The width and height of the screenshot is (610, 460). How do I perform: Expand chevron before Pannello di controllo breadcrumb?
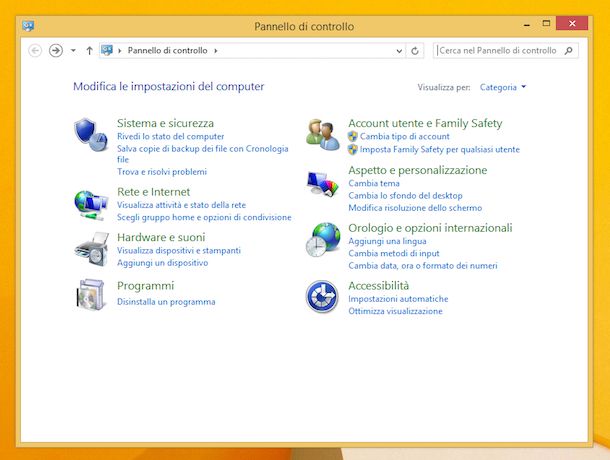(120, 51)
